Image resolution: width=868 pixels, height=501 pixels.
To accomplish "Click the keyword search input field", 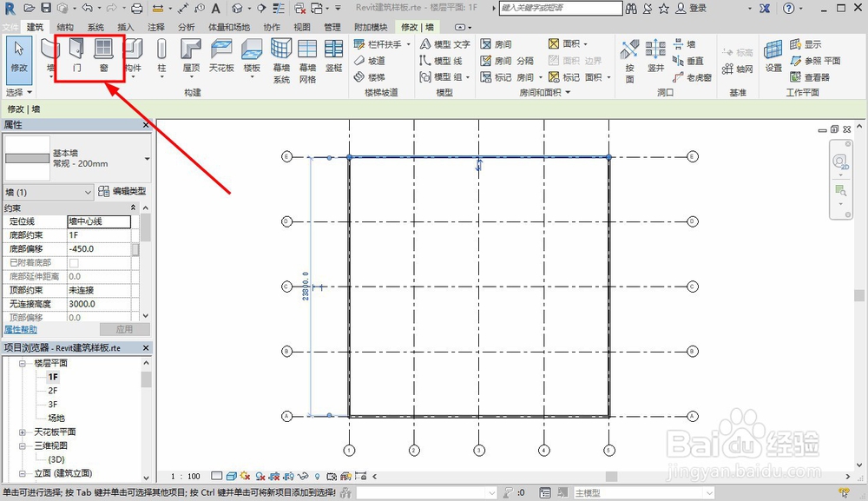I will (x=560, y=8).
